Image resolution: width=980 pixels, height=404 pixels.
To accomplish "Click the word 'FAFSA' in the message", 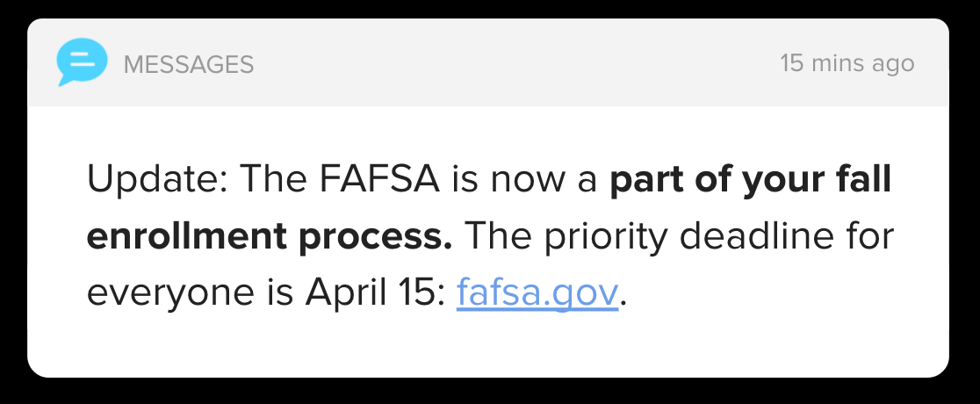I will (379, 178).
